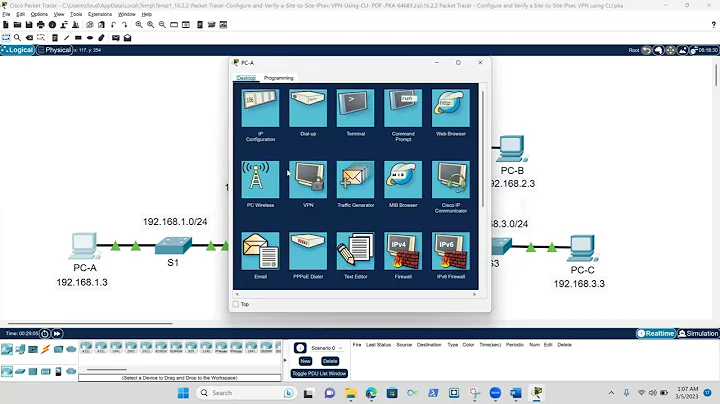Switch to Physical workspace view

[x=55, y=50]
